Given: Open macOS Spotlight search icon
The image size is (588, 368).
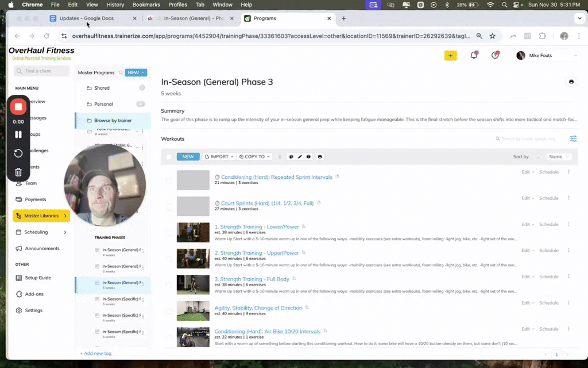Looking at the screenshot, I should 504,5.
